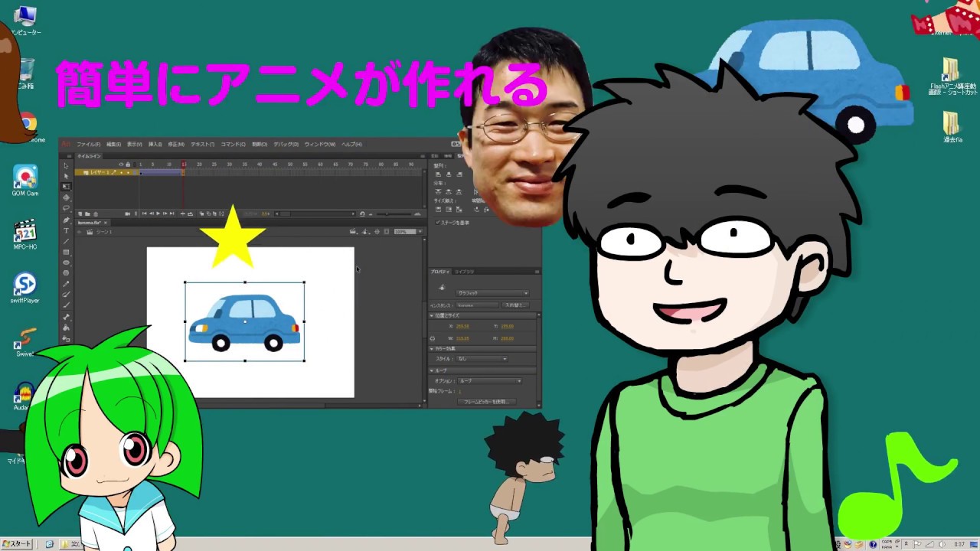Switch to the プロパティ tab

440,272
